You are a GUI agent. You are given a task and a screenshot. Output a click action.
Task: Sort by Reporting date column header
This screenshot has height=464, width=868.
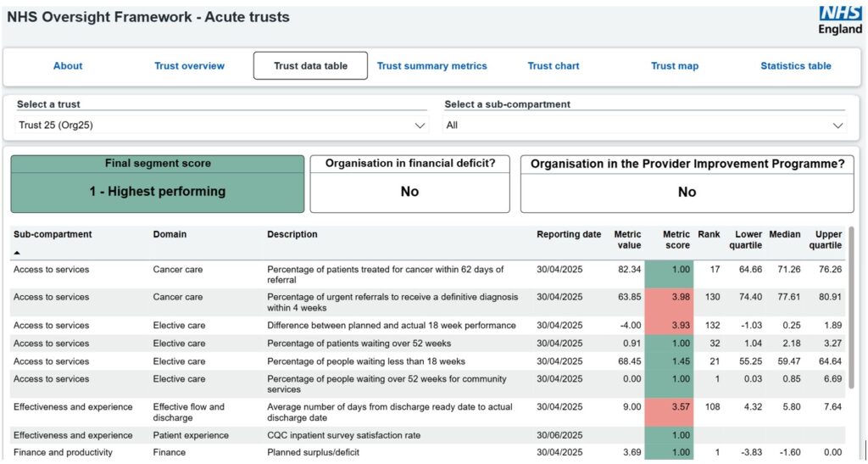pyautogui.click(x=569, y=234)
